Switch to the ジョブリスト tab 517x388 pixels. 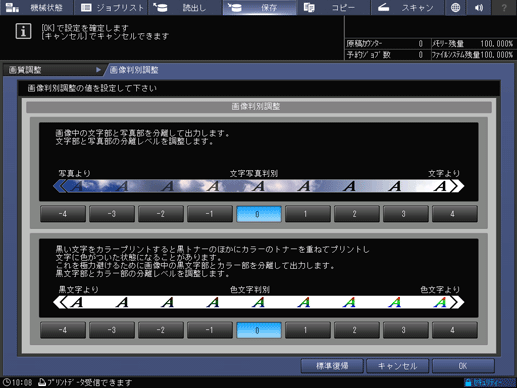pyautogui.click(x=111, y=7)
